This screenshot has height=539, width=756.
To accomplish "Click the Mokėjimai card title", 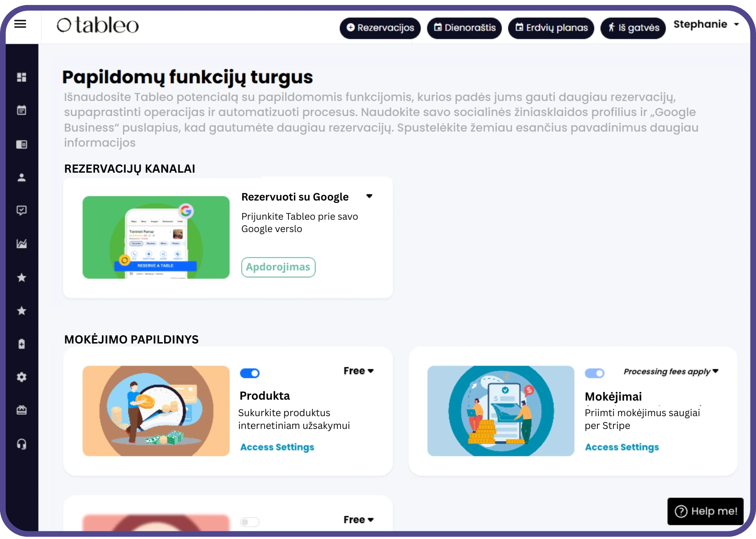I will [x=613, y=396].
